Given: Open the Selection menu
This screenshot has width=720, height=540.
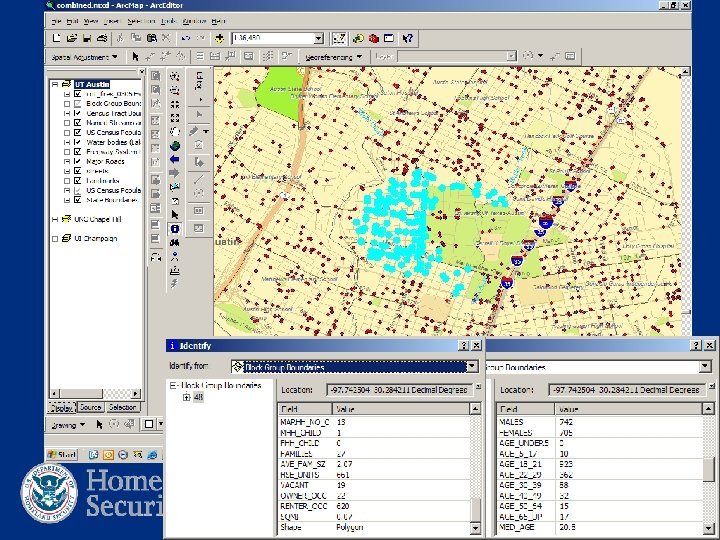Looking at the screenshot, I should (x=140, y=21).
